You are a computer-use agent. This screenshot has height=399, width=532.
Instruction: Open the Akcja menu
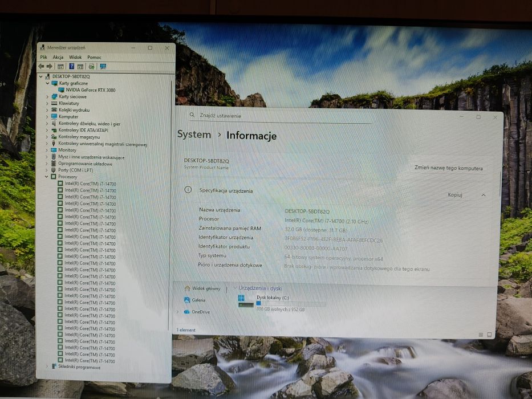tap(58, 57)
